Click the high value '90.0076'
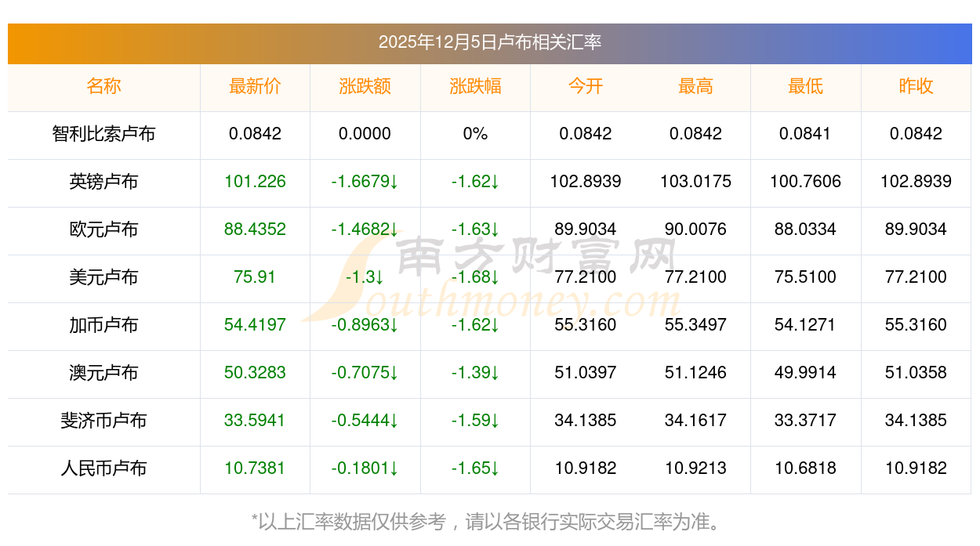This screenshot has width=980, height=546. 695,230
